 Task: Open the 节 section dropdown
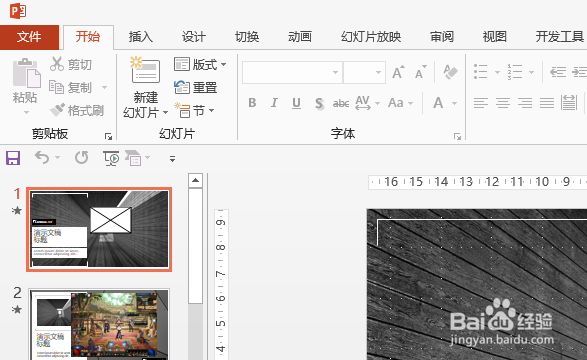click(194, 110)
